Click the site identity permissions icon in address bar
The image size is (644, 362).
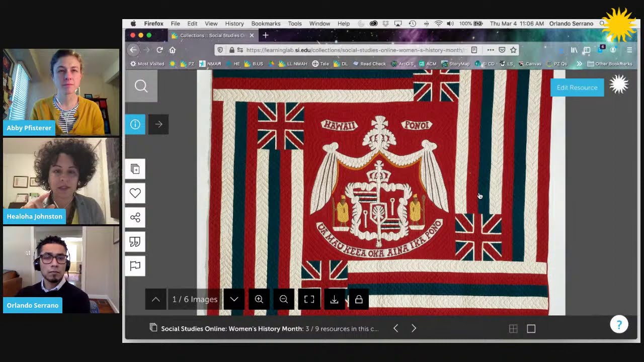pyautogui.click(x=239, y=50)
